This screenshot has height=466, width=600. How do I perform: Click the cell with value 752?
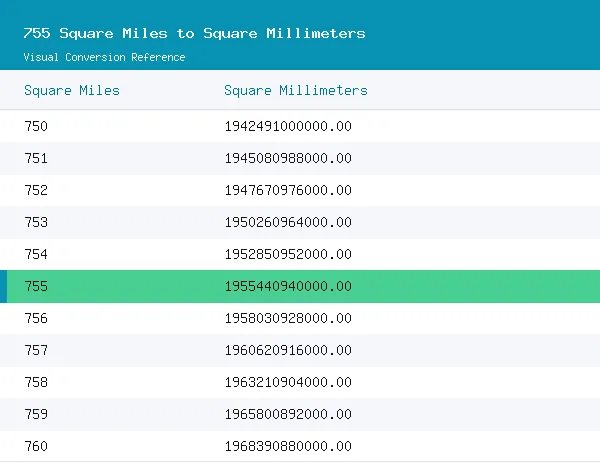coord(36,190)
